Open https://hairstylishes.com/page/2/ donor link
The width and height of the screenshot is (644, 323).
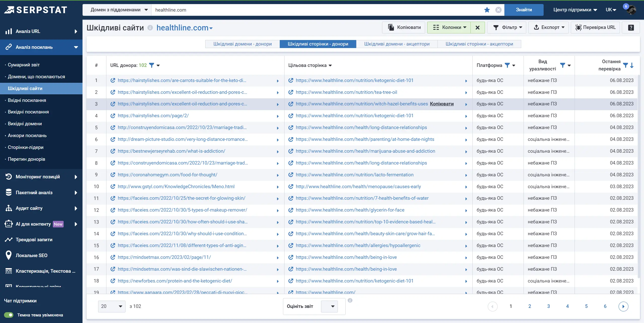pos(153,116)
